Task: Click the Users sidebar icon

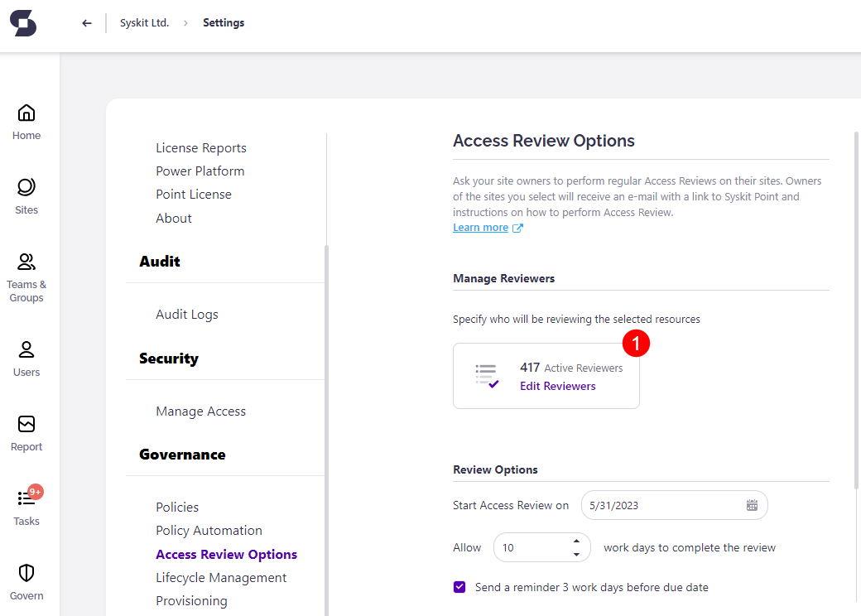Action: pyautogui.click(x=26, y=349)
